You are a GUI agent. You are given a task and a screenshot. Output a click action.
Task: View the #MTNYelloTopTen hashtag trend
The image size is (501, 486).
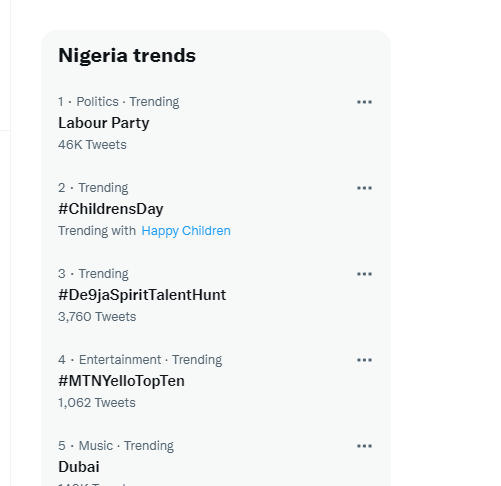pyautogui.click(x=121, y=381)
